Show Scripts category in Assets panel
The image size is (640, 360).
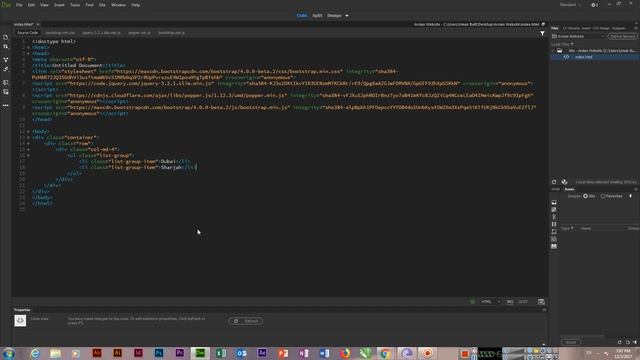554,232
